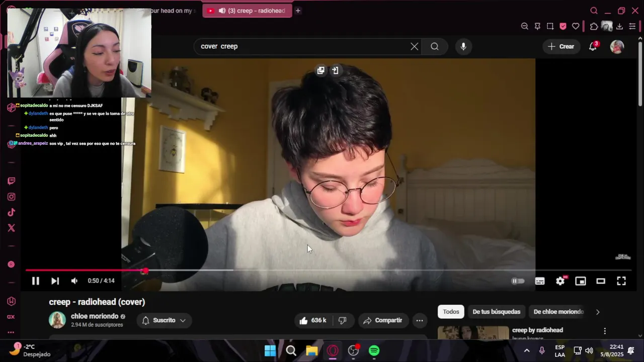This screenshot has height=362, width=644.
Task: Click the chloe moriondo channel avatar
Action: coord(57,320)
